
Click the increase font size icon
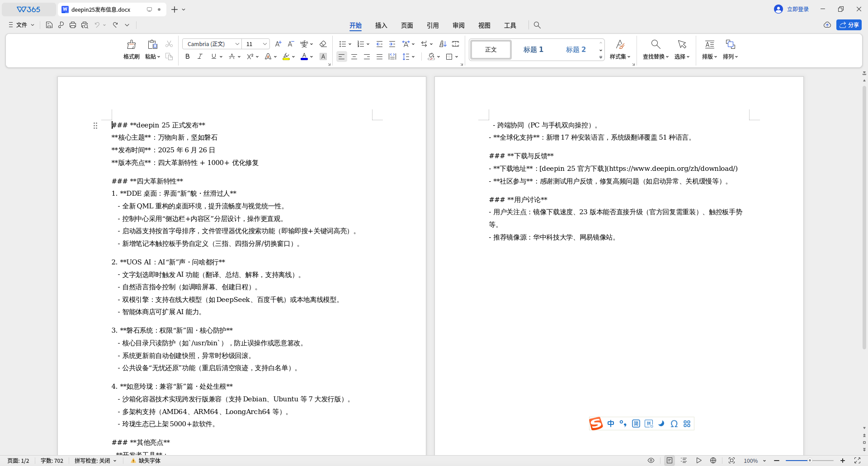pyautogui.click(x=278, y=44)
